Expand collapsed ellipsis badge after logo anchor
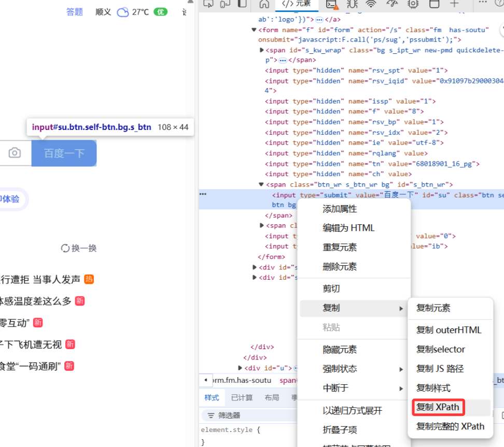Viewport: 504px width, 447px height. point(319,20)
